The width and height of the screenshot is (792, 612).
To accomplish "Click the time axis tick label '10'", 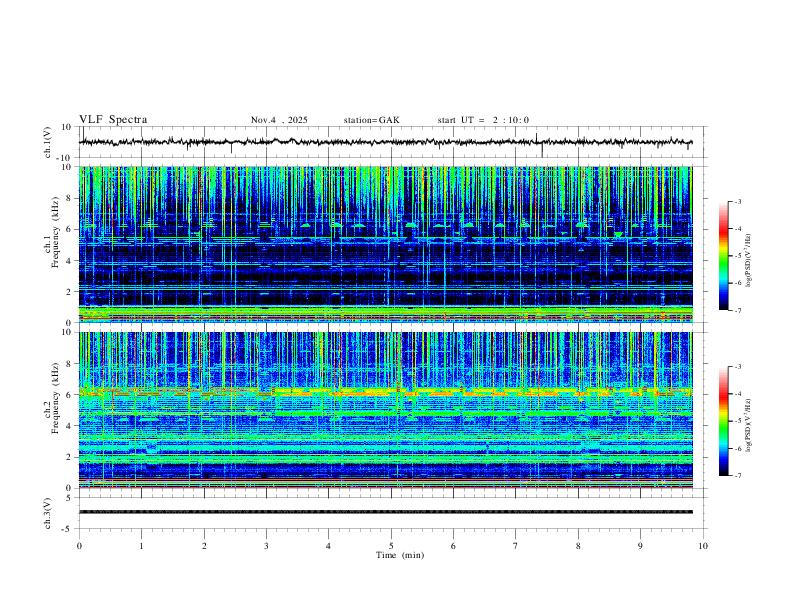I will [x=703, y=546].
